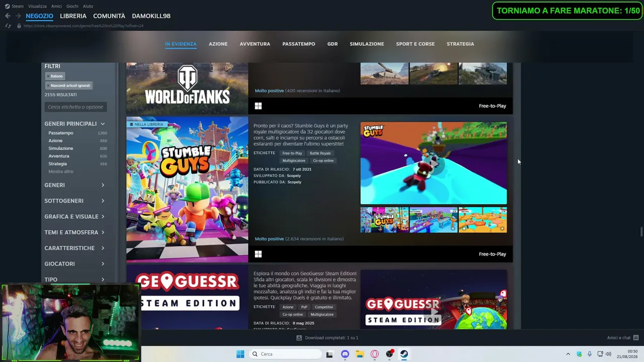The image size is (644, 362).
Task: Expand the Caratteristiche filter section
Action: click(x=74, y=248)
